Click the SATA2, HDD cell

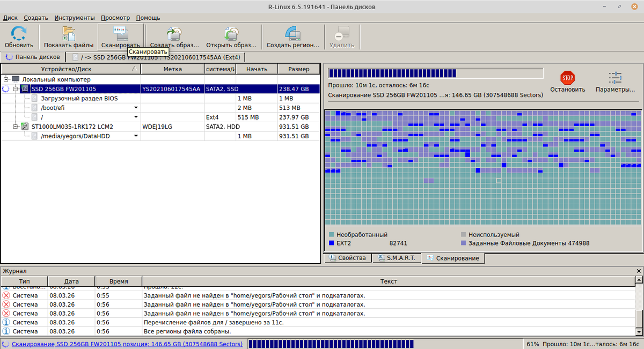pyautogui.click(x=220, y=127)
